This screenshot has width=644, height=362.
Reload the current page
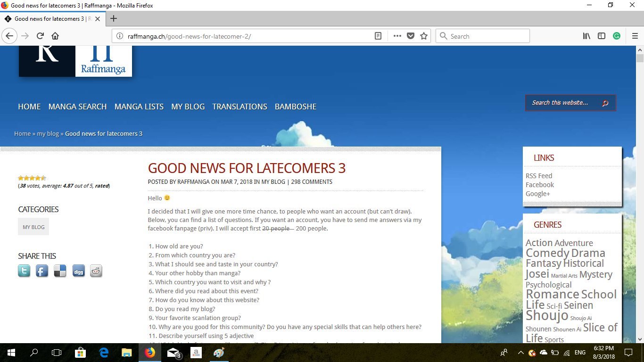[x=41, y=36]
